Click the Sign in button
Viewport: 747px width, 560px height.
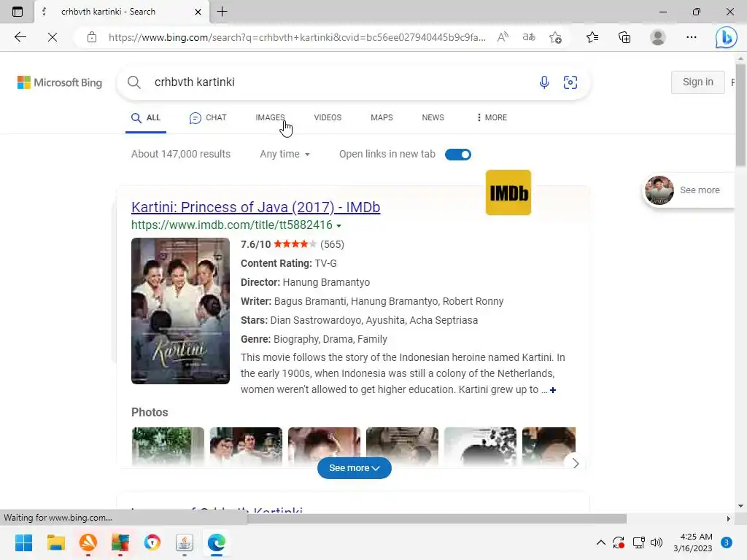pos(698,82)
